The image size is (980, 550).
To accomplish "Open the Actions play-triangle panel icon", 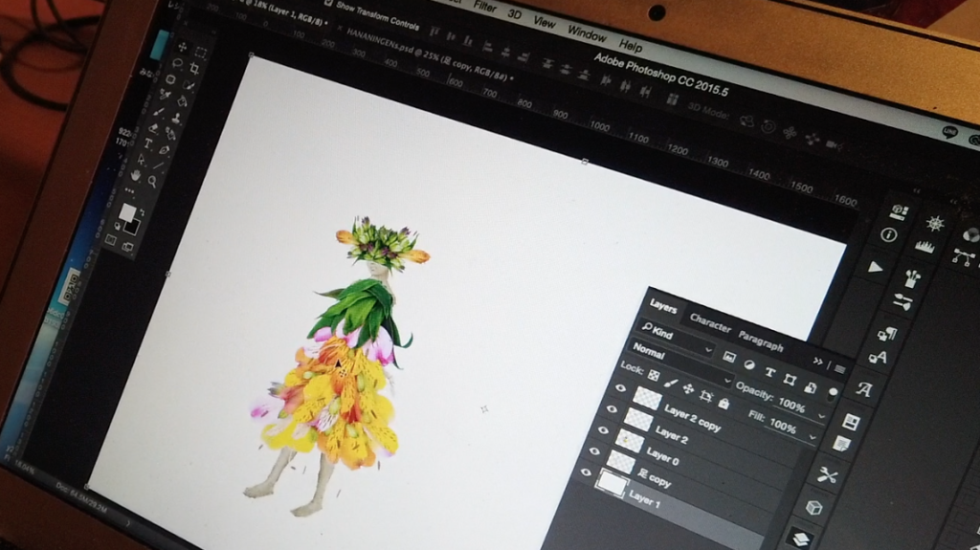I will pyautogui.click(x=876, y=268).
